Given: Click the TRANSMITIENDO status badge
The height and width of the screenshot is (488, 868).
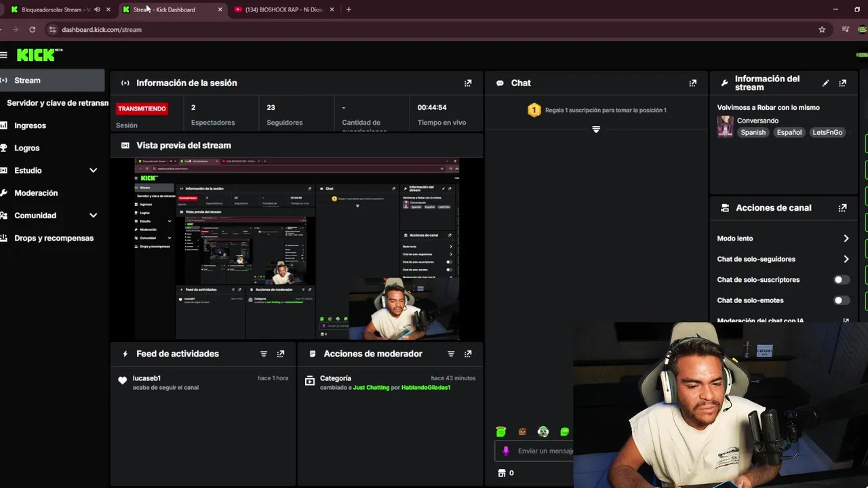Looking at the screenshot, I should point(142,108).
